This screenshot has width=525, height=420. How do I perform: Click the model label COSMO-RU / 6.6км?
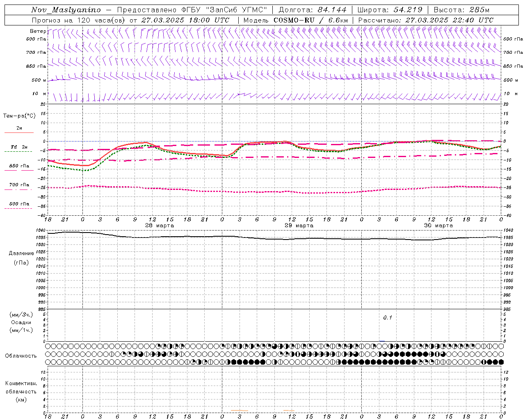pos(311,20)
